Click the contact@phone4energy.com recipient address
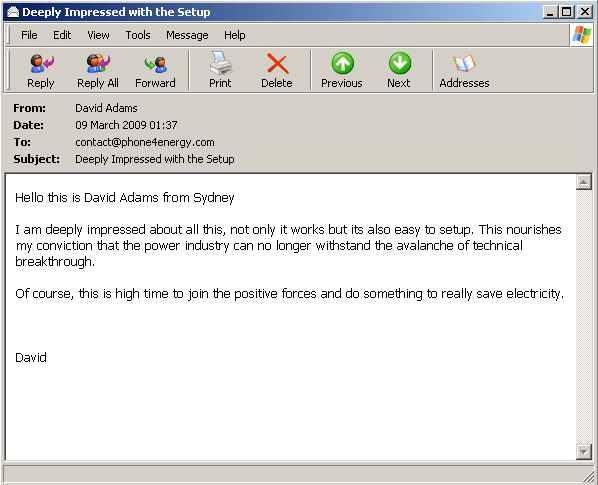The height and width of the screenshot is (485, 598). [145, 142]
